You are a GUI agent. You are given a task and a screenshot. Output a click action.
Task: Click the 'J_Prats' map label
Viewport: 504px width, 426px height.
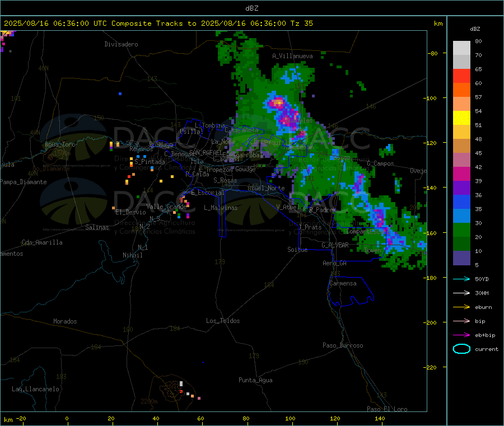[x=310, y=227]
